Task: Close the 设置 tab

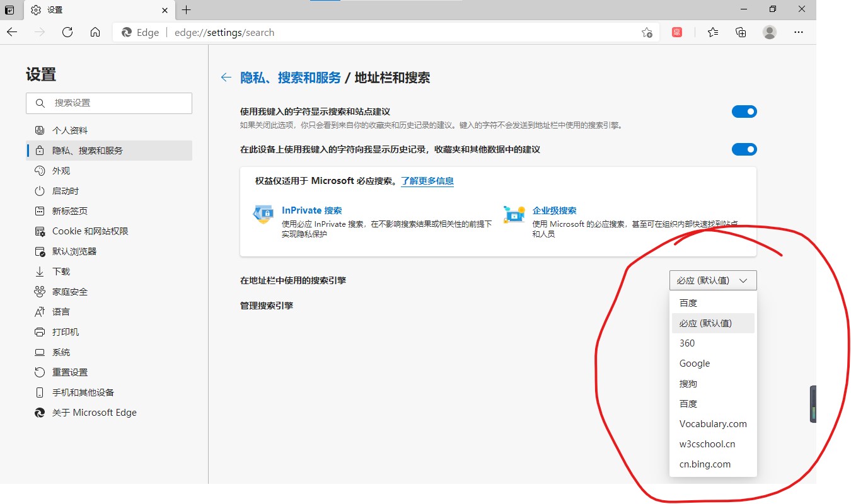Action: (165, 10)
